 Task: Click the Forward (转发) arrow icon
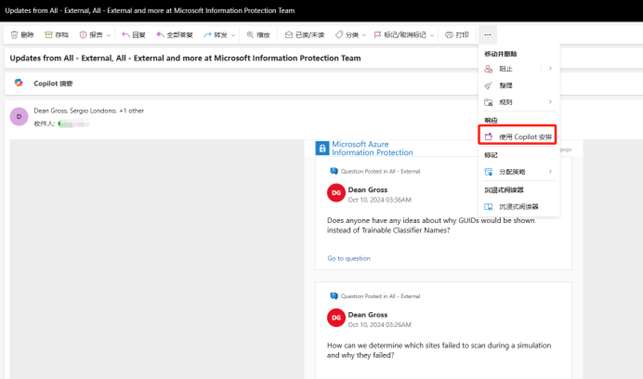(x=207, y=35)
